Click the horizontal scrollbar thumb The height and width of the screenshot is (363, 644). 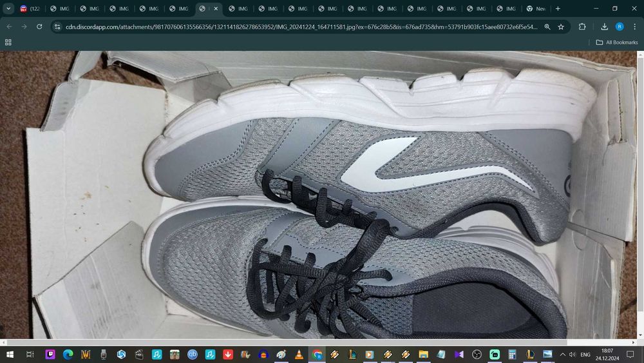(x=287, y=342)
